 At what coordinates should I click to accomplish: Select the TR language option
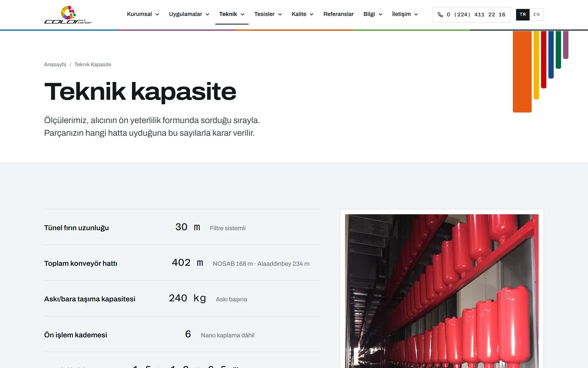[x=523, y=15]
